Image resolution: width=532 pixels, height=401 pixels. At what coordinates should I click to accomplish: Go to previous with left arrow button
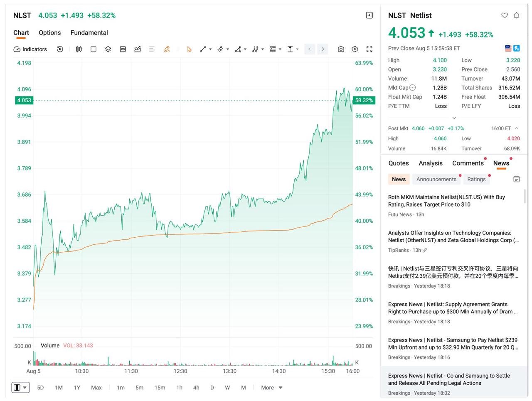pos(310,49)
